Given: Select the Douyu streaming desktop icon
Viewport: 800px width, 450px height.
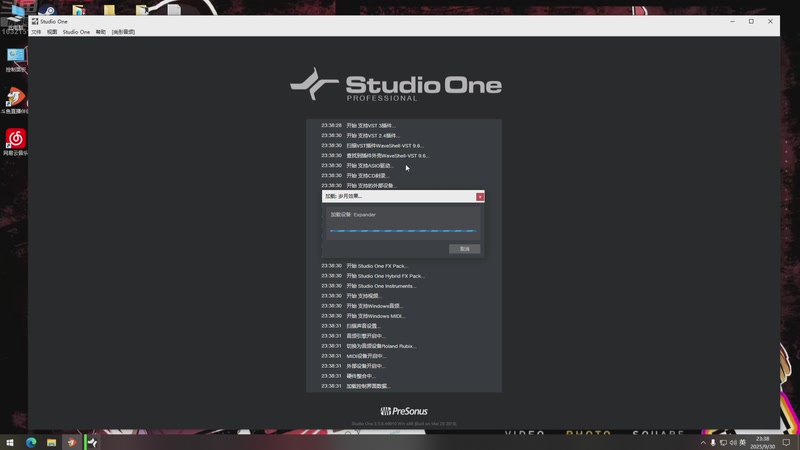Looking at the screenshot, I should (15, 101).
